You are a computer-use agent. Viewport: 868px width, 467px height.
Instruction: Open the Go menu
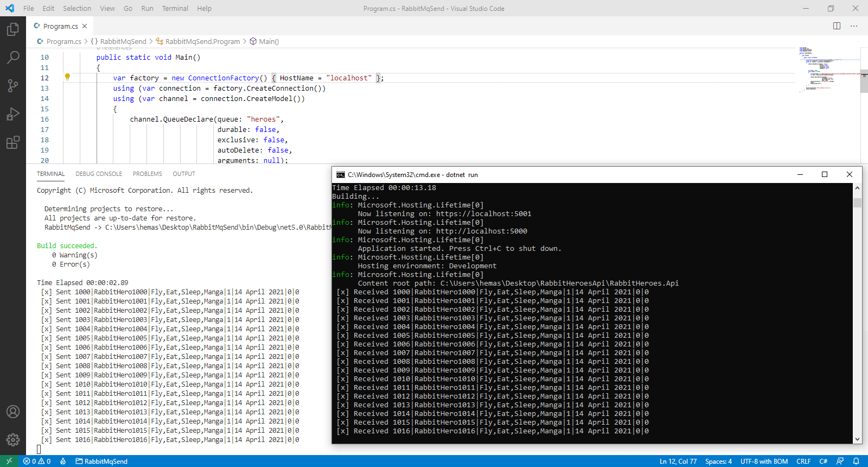tap(128, 8)
